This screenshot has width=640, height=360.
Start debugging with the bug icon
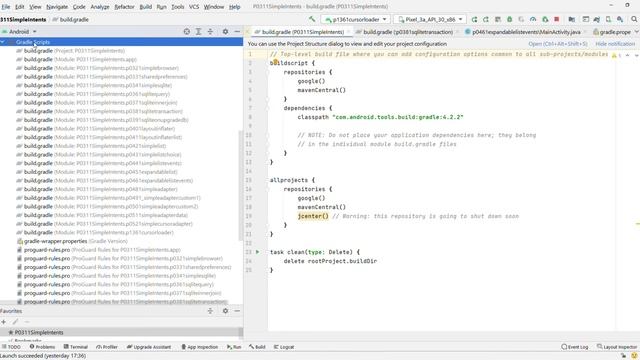click(x=510, y=19)
